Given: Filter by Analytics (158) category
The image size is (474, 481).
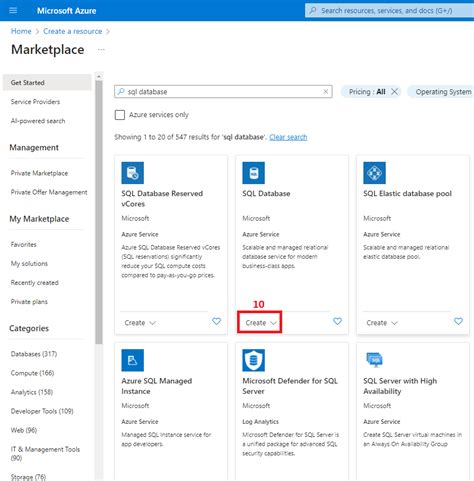Looking at the screenshot, I should pos(32,392).
